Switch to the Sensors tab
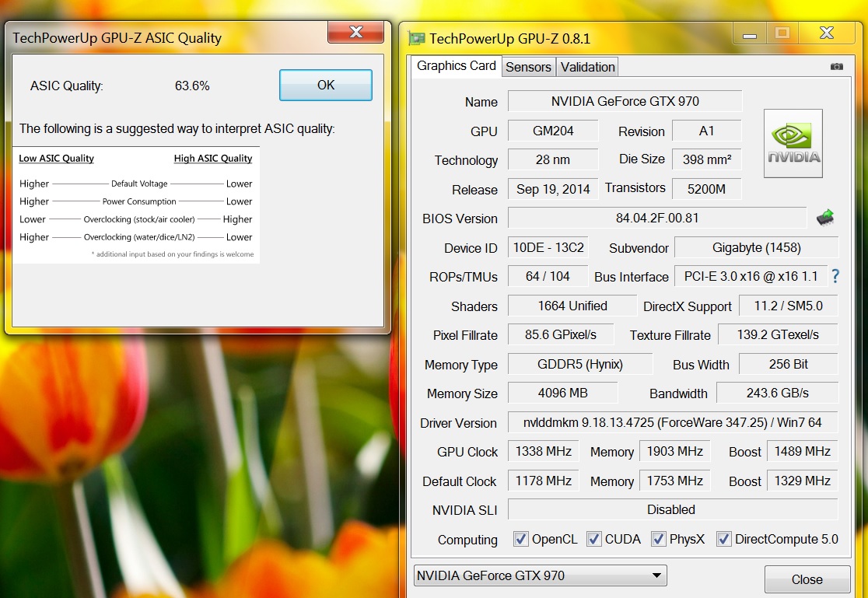The image size is (868, 598). coord(529,67)
